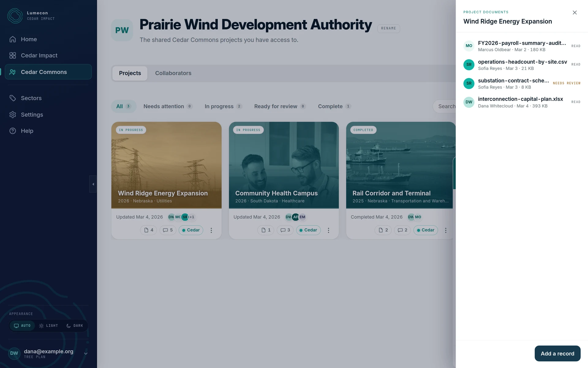Screen dimensions: 588x368
Task: Filter by All projects
Action: pyautogui.click(x=124, y=106)
